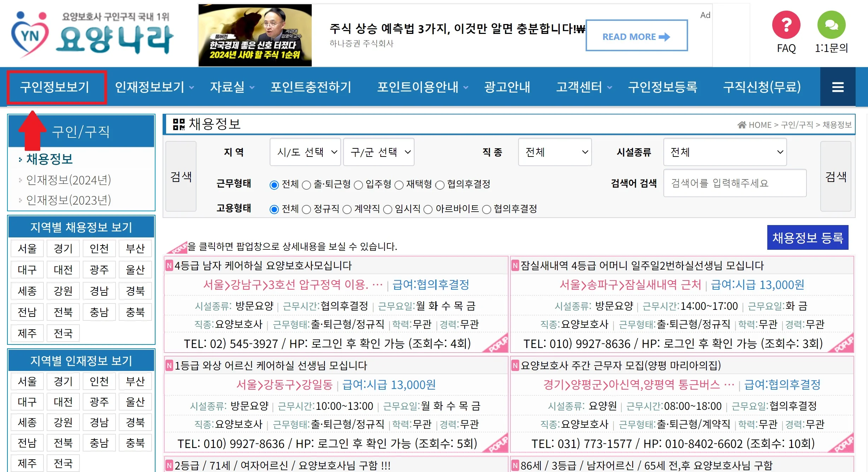Open the 시/도 선택 dropdown
This screenshot has height=472, width=868.
click(x=305, y=152)
